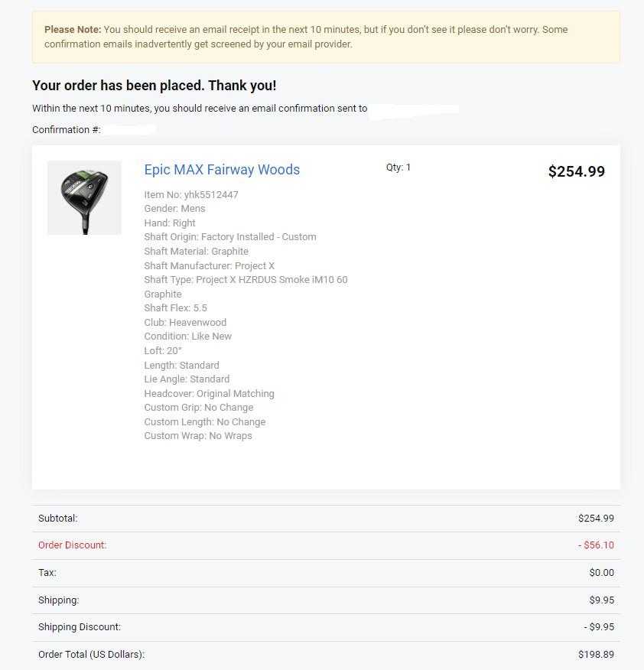Click the Shipping Discount row label
This screenshot has width=644, height=670.
click(80, 627)
